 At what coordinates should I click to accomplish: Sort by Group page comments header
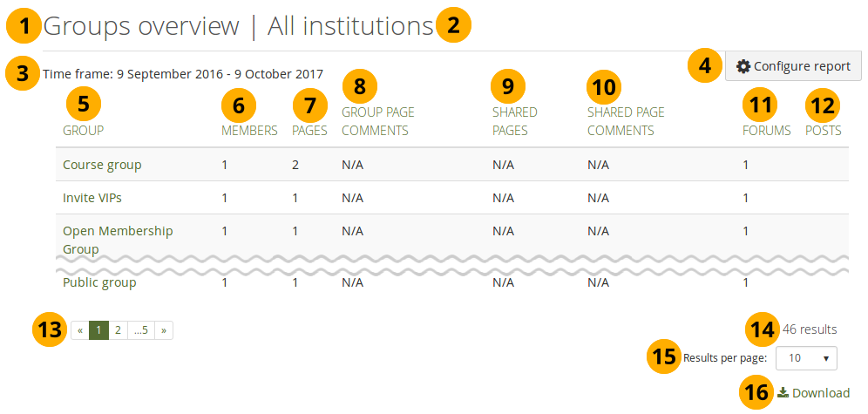[376, 122]
